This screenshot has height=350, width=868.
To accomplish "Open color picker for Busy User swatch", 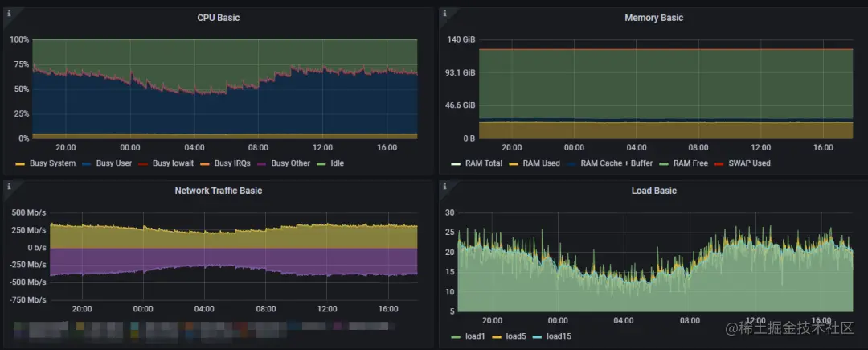I will 86,164.
